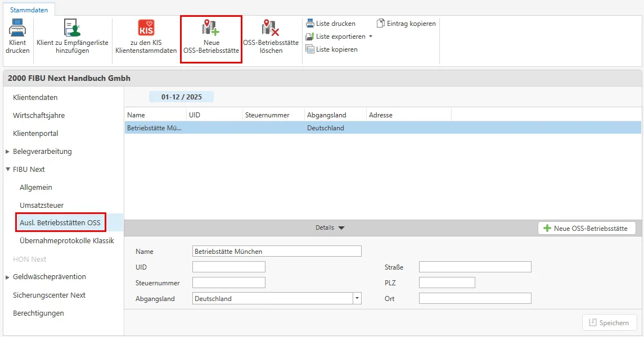Open Berechtigungen in the sidebar
Viewport: 644px width, 337px height.
click(38, 313)
